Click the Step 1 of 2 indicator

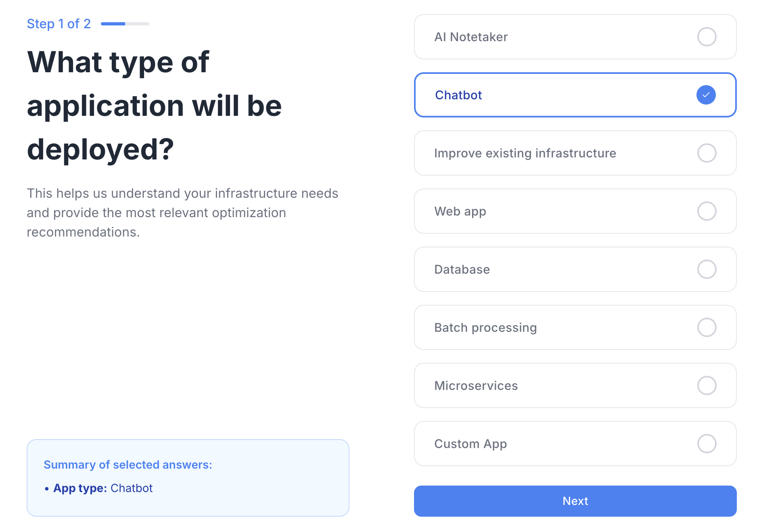[59, 24]
